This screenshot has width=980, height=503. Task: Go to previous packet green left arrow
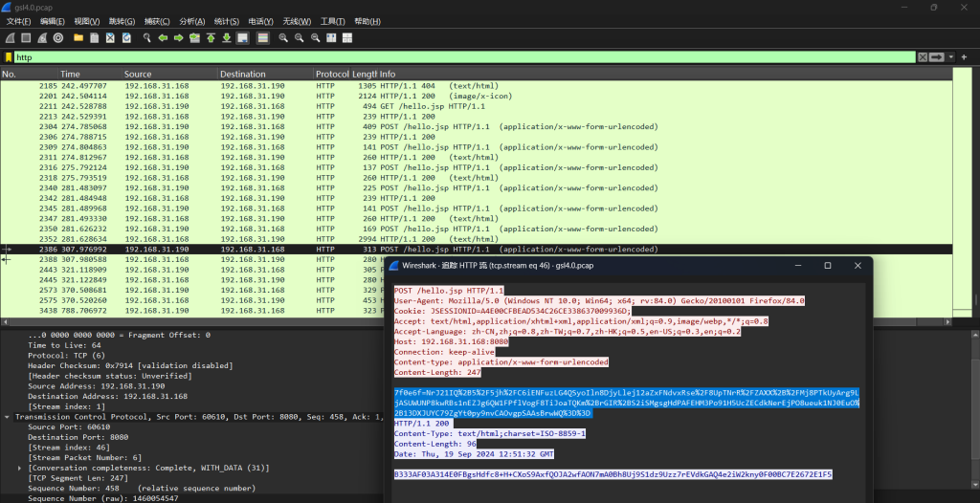[164, 38]
